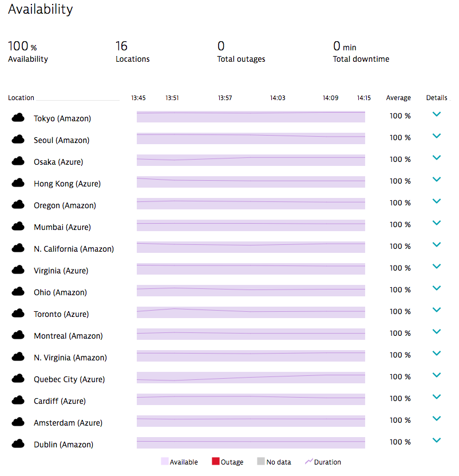
Task: Click the Duration line icon in the legend
Action: coord(308,462)
